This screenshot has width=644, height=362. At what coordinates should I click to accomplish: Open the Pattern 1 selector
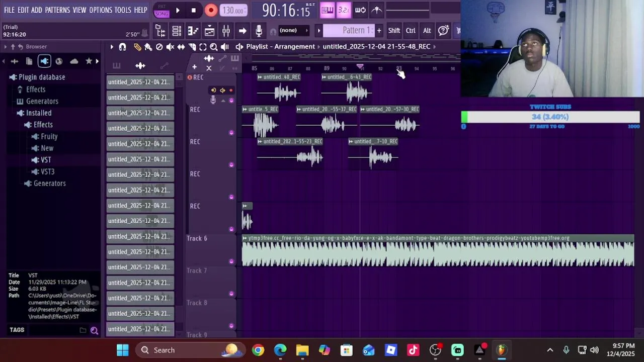tap(349, 31)
